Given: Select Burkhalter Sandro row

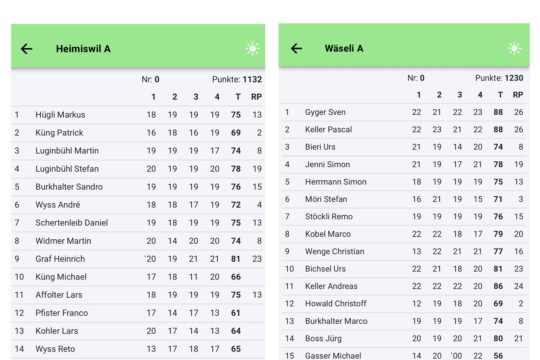Looking at the screenshot, I should coord(138,187).
